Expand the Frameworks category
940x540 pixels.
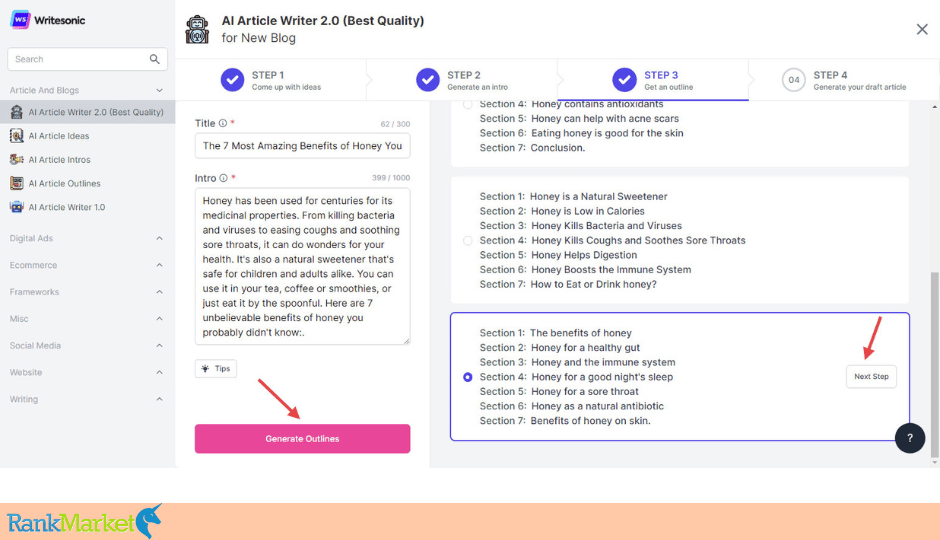click(x=159, y=292)
